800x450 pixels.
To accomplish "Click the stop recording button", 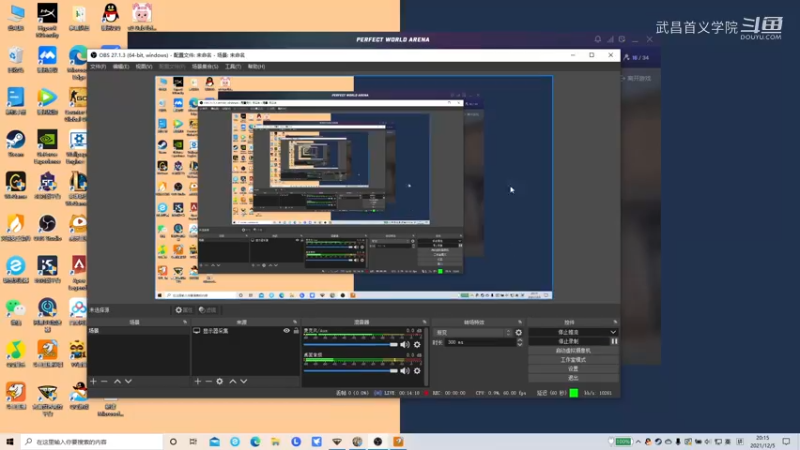I will [568, 341].
